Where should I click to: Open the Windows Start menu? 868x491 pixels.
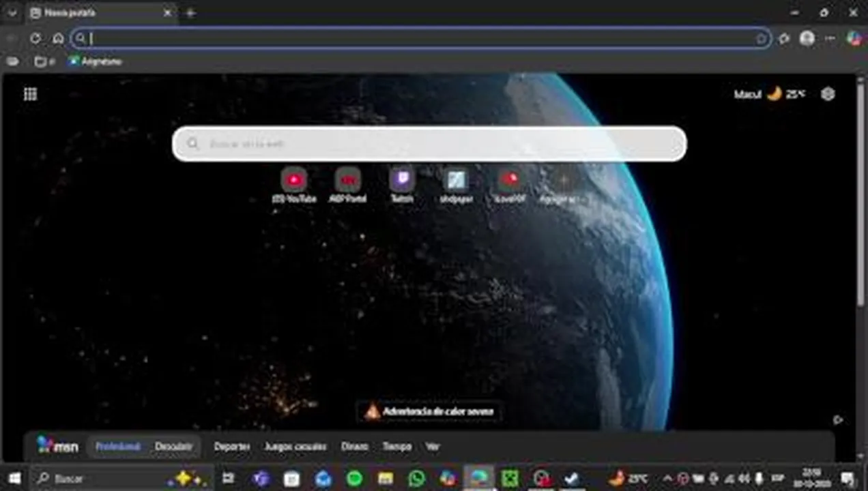tap(14, 479)
